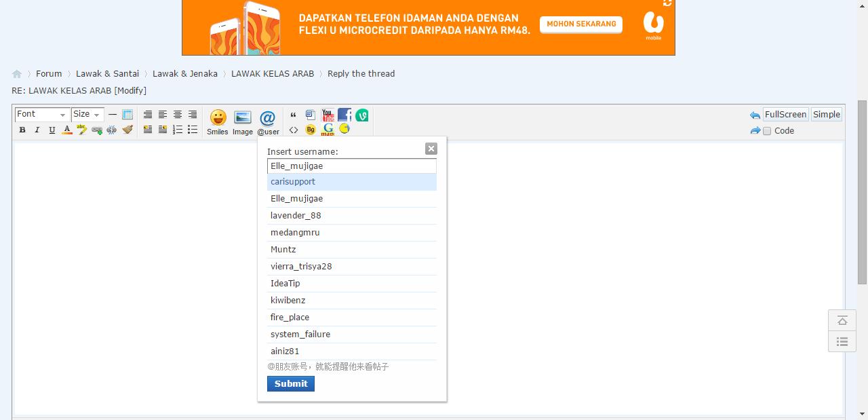Viewport: 868px width, 420px height.
Task: Jump to top with the side arrow button
Action: coord(842,320)
